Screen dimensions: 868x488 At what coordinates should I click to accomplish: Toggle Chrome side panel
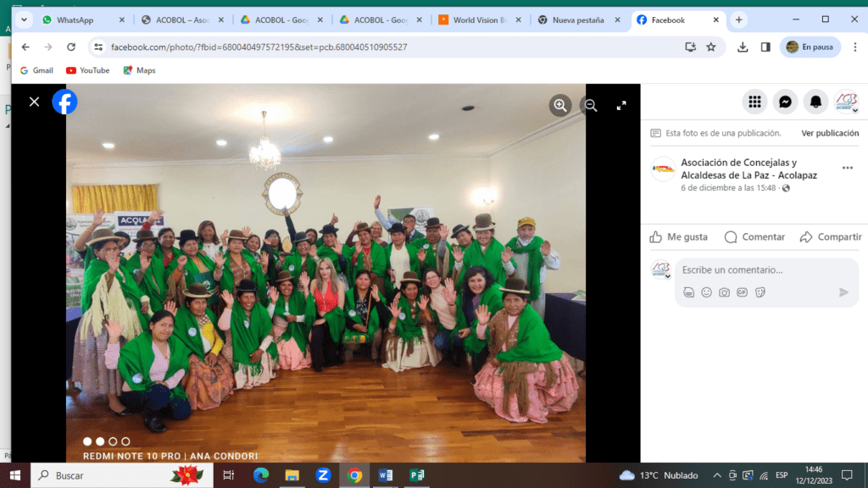(765, 47)
